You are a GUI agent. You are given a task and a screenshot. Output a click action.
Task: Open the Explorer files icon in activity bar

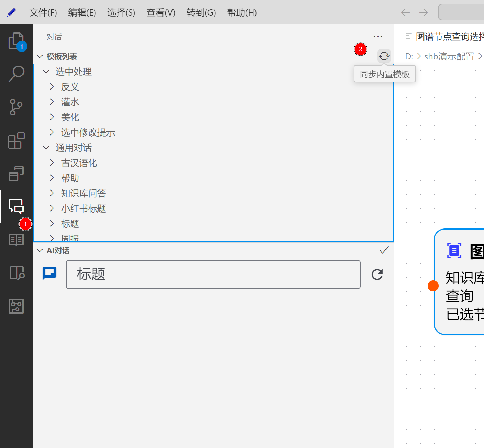click(16, 41)
